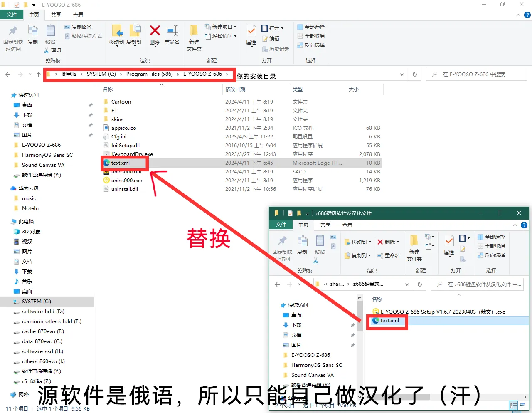Click Copy path (复制路径) in main ribbon

tap(78, 27)
